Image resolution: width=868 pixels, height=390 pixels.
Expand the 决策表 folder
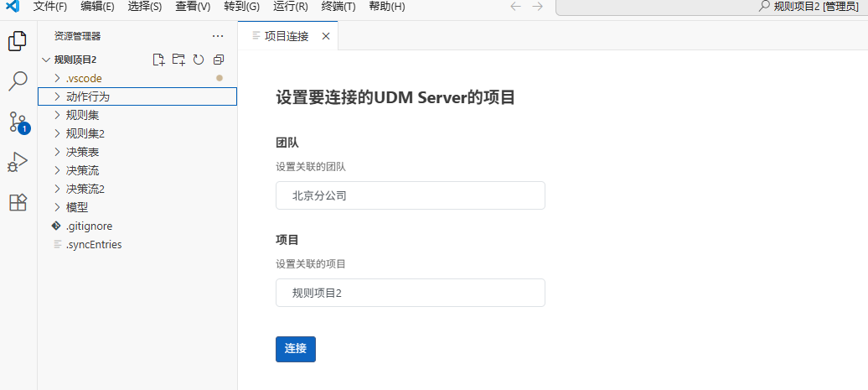(x=82, y=152)
